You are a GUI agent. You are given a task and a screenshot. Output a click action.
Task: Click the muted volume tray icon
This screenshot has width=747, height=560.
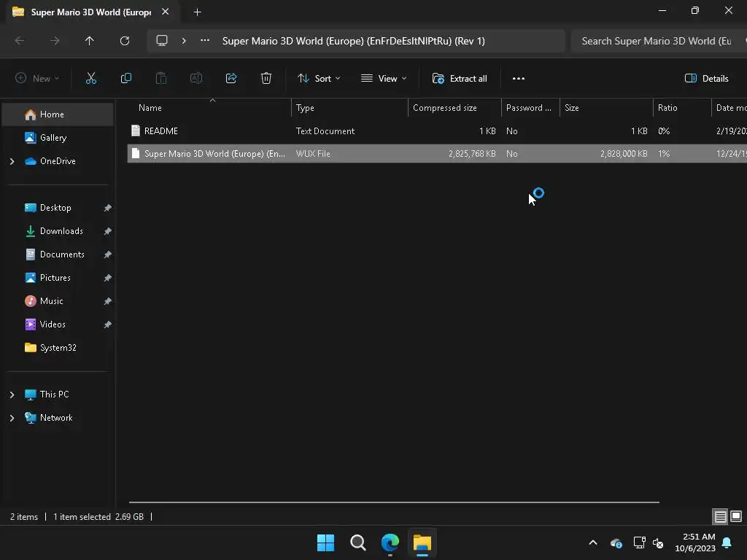tap(658, 542)
